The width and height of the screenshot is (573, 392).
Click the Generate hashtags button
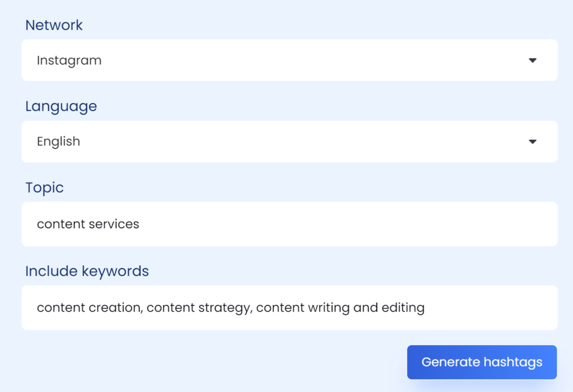[x=482, y=362]
